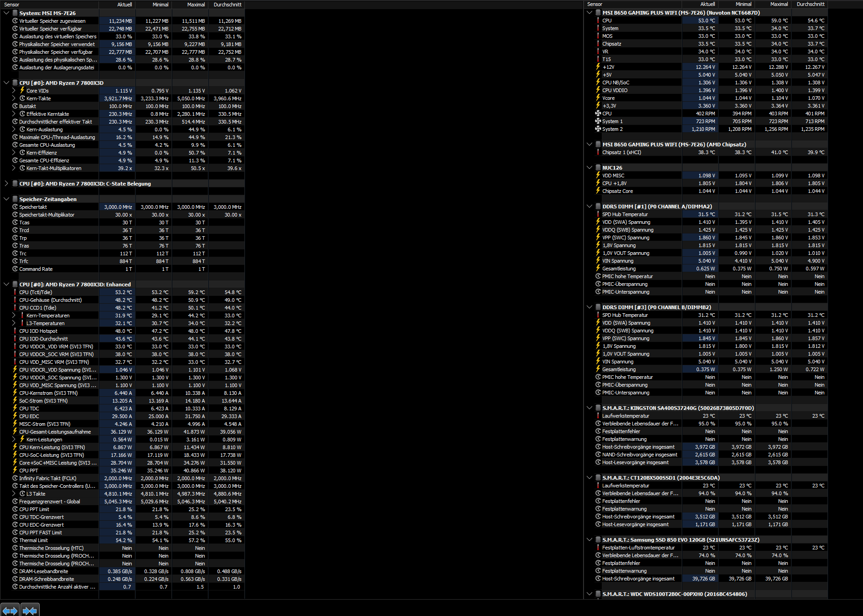Click the chip icon of NUC126 group
This screenshot has height=616, width=863.
598,168
